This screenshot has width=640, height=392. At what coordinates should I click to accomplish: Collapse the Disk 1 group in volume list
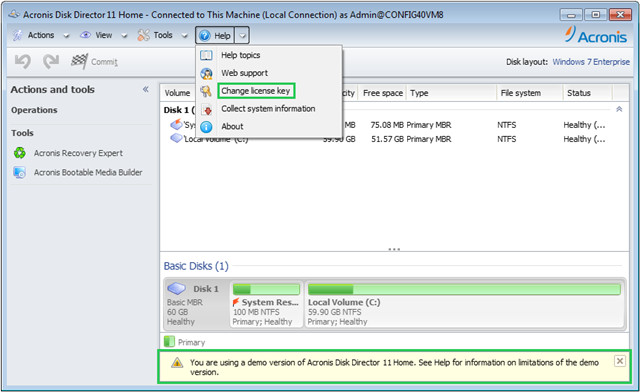point(619,109)
